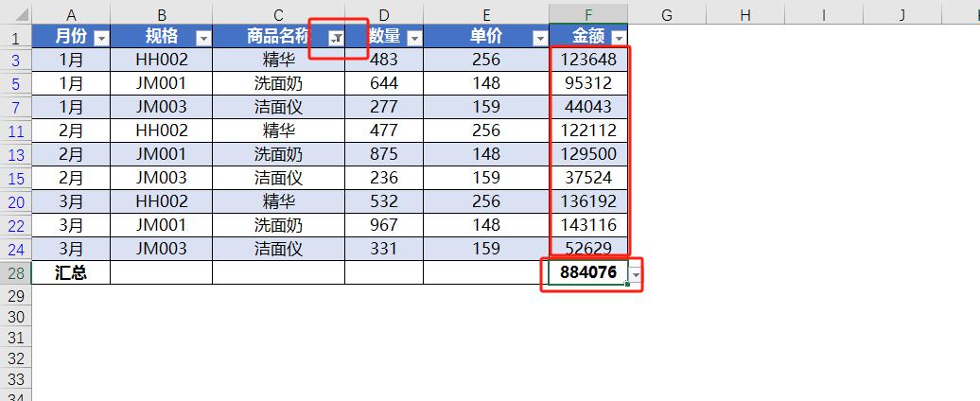Viewport: 980px width, 401px height.
Task: Select the total cell 884076
Action: click(x=588, y=273)
